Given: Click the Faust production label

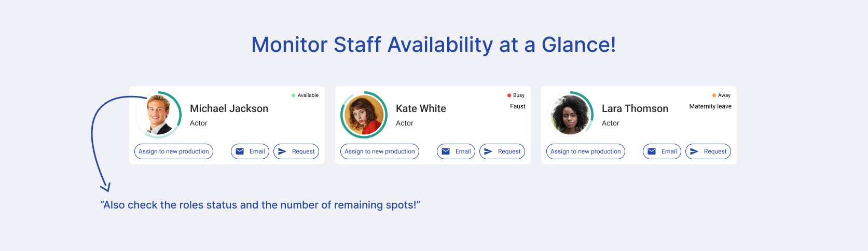Looking at the screenshot, I should 518,106.
